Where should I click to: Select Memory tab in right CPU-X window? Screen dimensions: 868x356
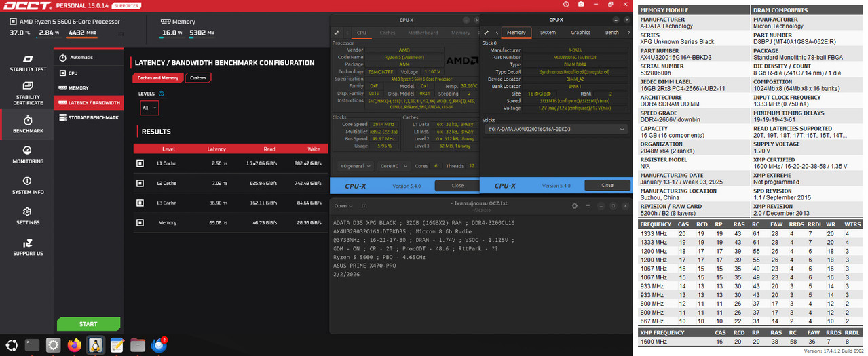pos(516,33)
